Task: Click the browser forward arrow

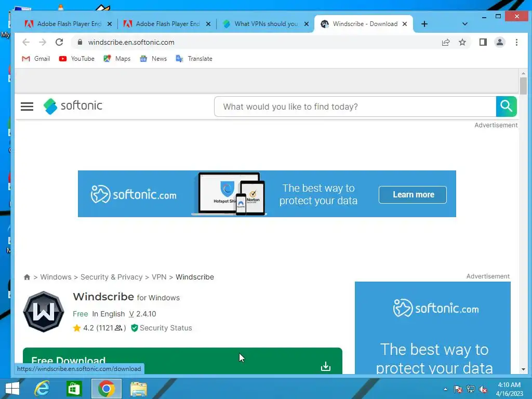Action: coord(43,42)
